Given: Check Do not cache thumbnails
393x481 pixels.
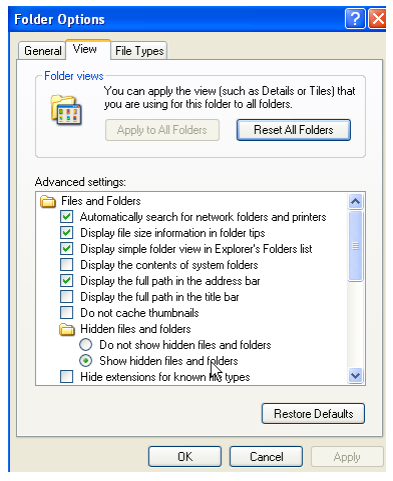Looking at the screenshot, I should 67,313.
